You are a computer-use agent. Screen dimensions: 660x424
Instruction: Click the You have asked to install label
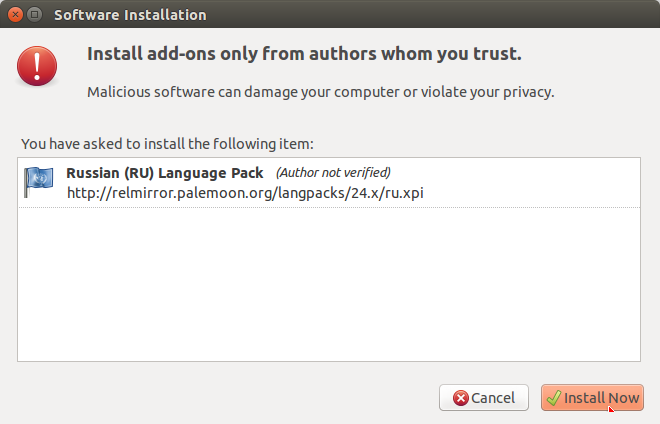[x=168, y=144]
